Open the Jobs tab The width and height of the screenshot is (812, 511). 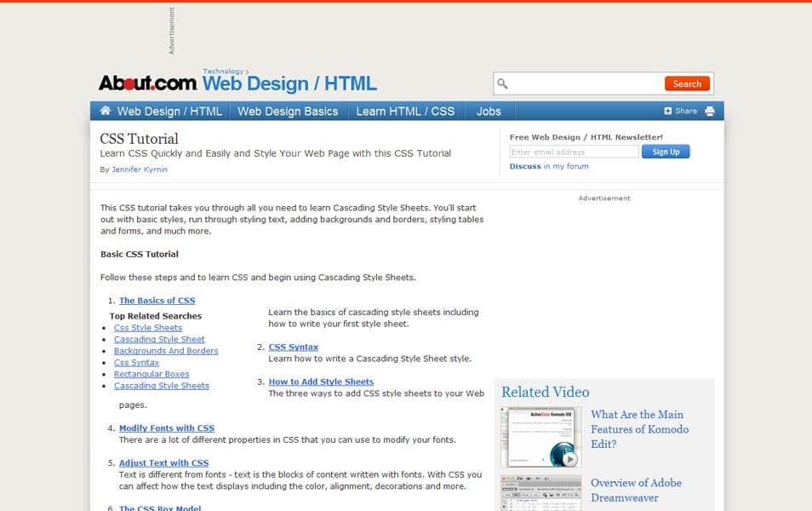(x=489, y=112)
